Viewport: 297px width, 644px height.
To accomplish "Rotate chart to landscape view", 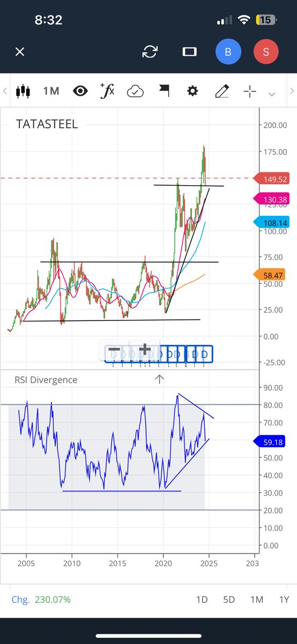I will pyautogui.click(x=189, y=52).
